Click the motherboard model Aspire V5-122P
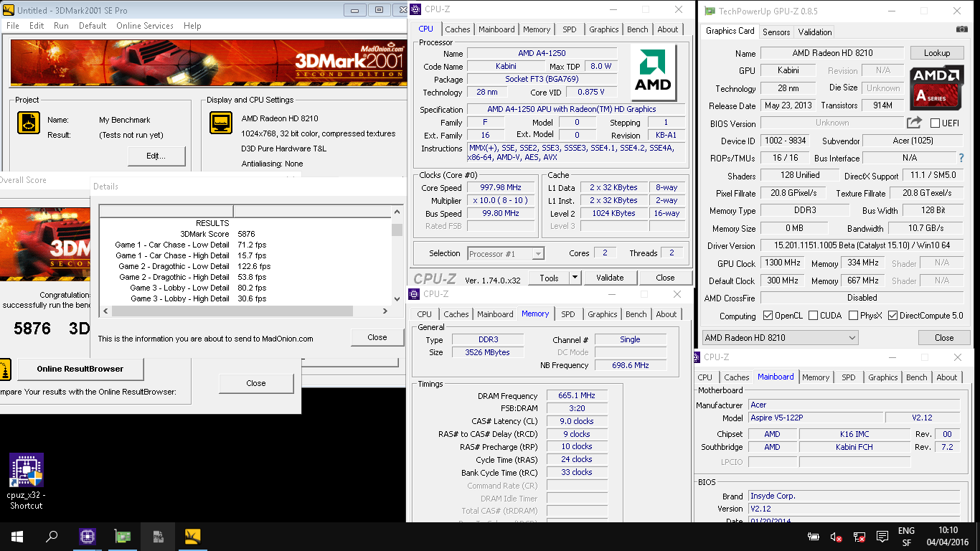 [816, 418]
